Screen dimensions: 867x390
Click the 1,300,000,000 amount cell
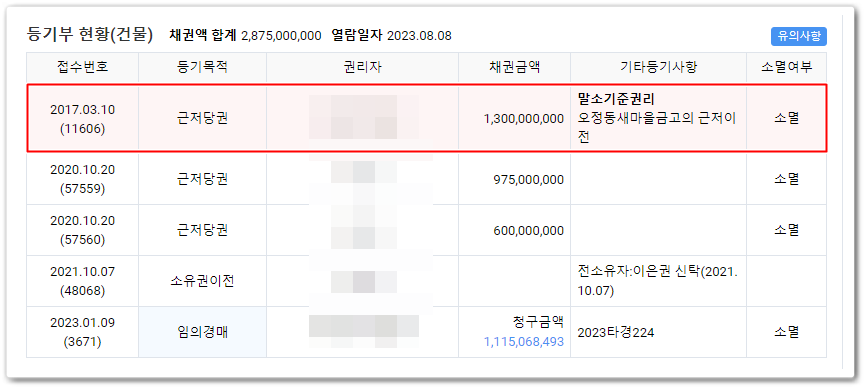click(514, 119)
